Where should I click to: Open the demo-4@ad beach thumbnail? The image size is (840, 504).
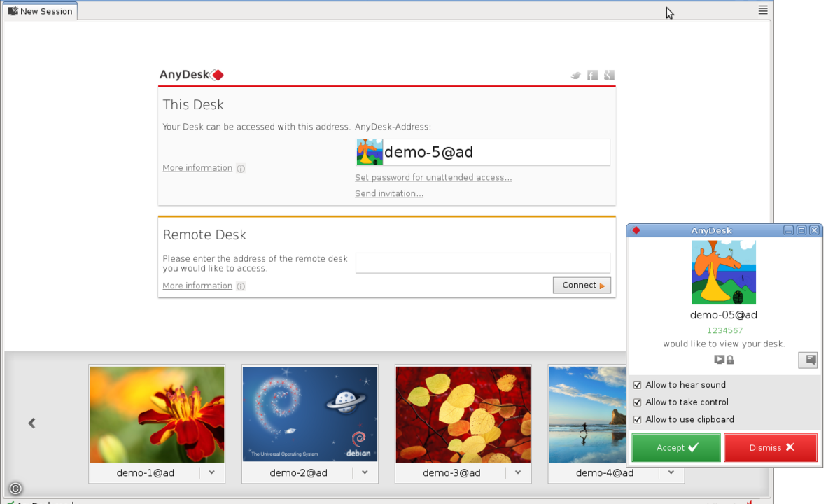coord(587,414)
